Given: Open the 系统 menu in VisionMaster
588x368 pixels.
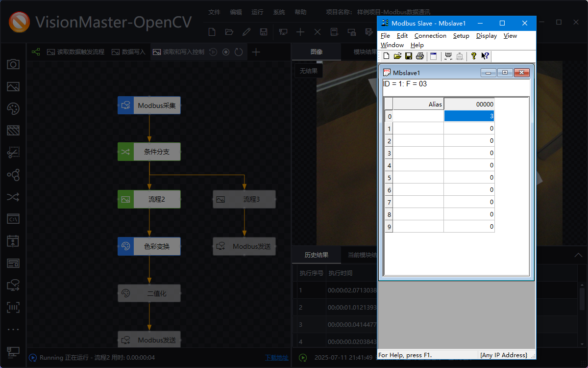Looking at the screenshot, I should pyautogui.click(x=279, y=12).
